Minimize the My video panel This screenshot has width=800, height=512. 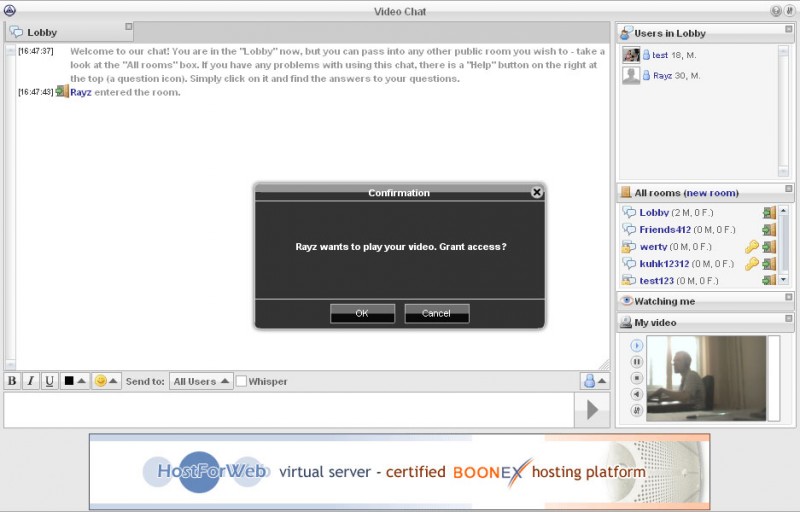[788, 318]
